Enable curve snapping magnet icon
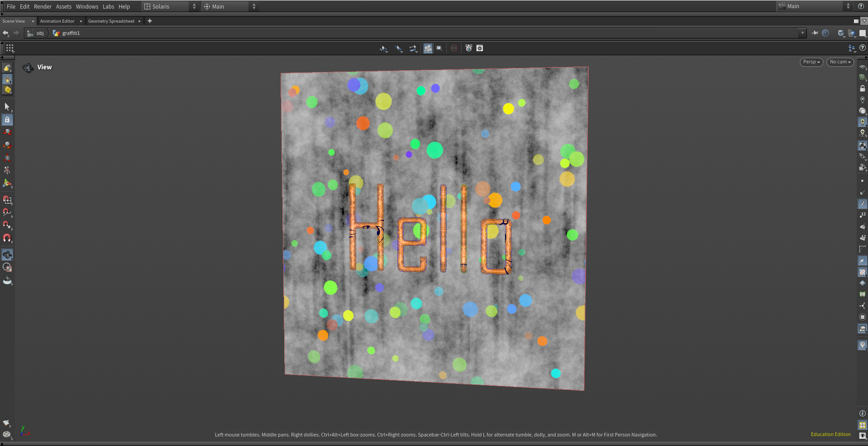The height and width of the screenshot is (446, 868). [x=7, y=212]
